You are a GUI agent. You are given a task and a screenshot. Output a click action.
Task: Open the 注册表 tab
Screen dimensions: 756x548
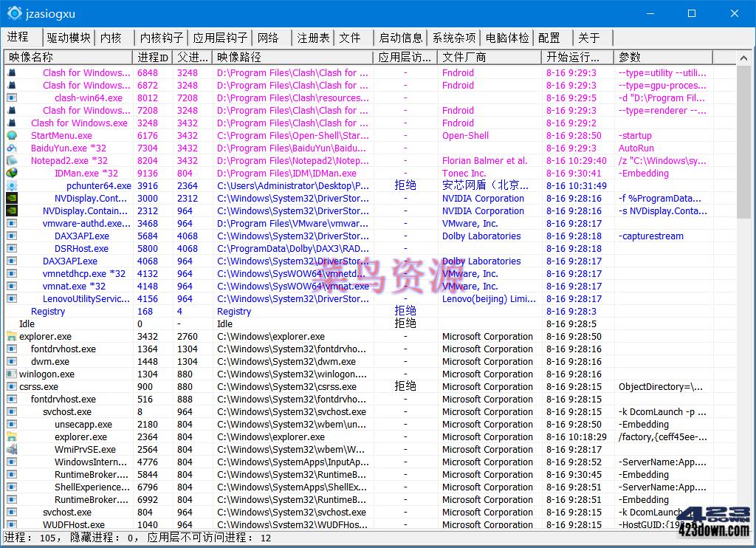click(314, 37)
